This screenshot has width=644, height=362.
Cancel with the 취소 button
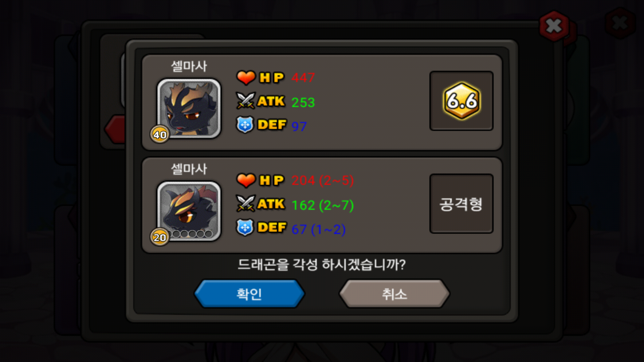[394, 294]
